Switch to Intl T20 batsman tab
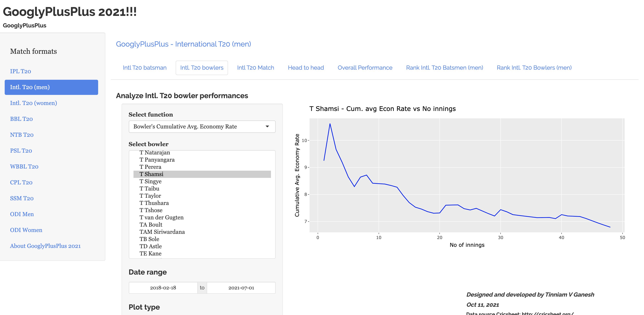This screenshot has width=644, height=315. pyautogui.click(x=144, y=68)
